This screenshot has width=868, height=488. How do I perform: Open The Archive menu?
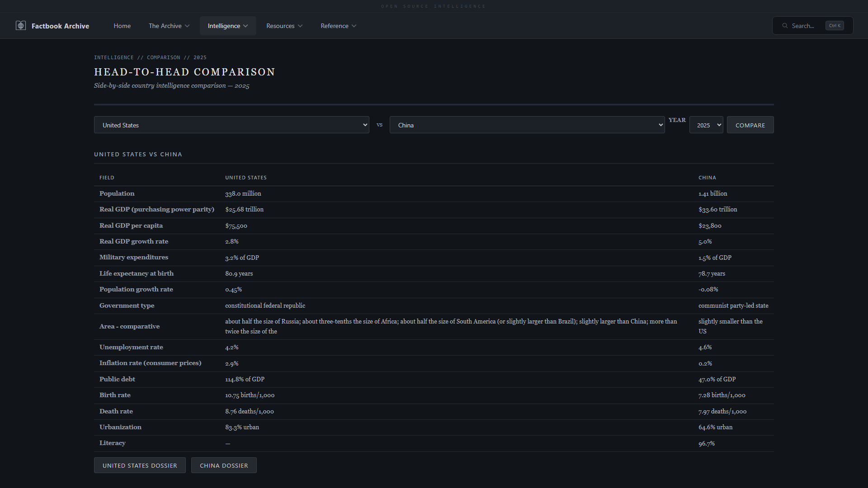click(165, 26)
